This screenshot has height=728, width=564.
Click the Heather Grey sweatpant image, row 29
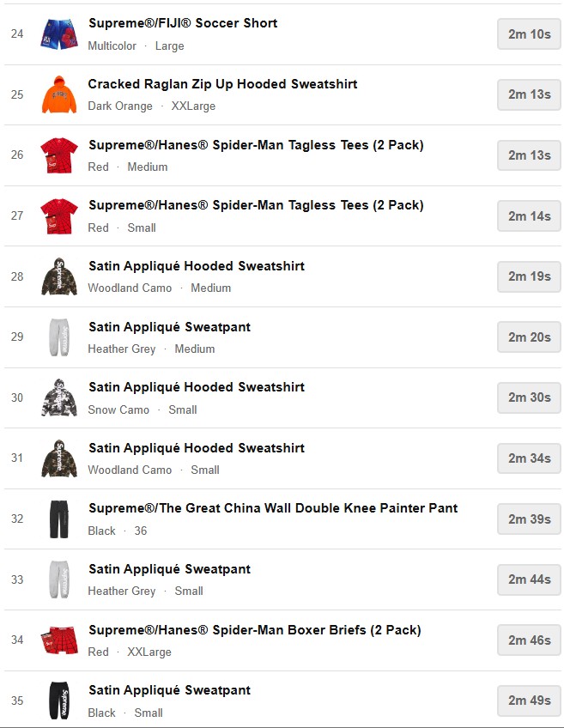[58, 337]
